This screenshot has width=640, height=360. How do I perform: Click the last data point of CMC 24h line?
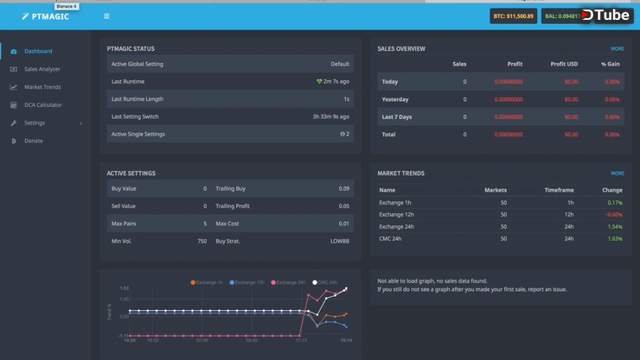[x=347, y=289]
